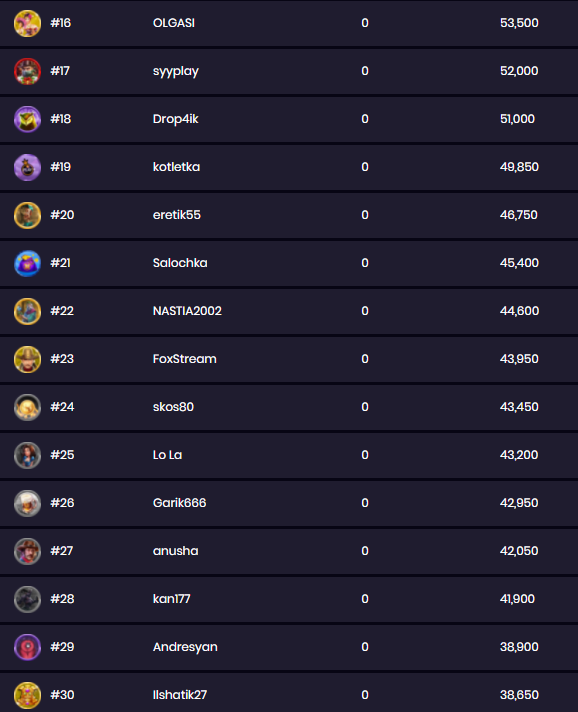Select the Lo La player name
This screenshot has height=712, width=578.
tap(167, 455)
